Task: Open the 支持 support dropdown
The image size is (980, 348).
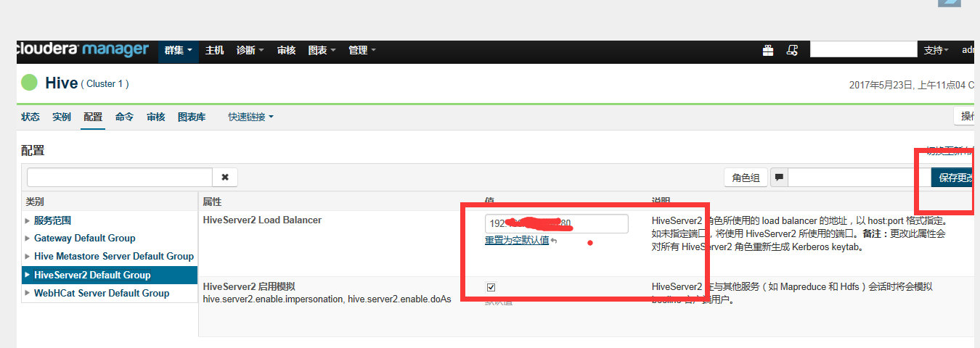Action: [936, 50]
